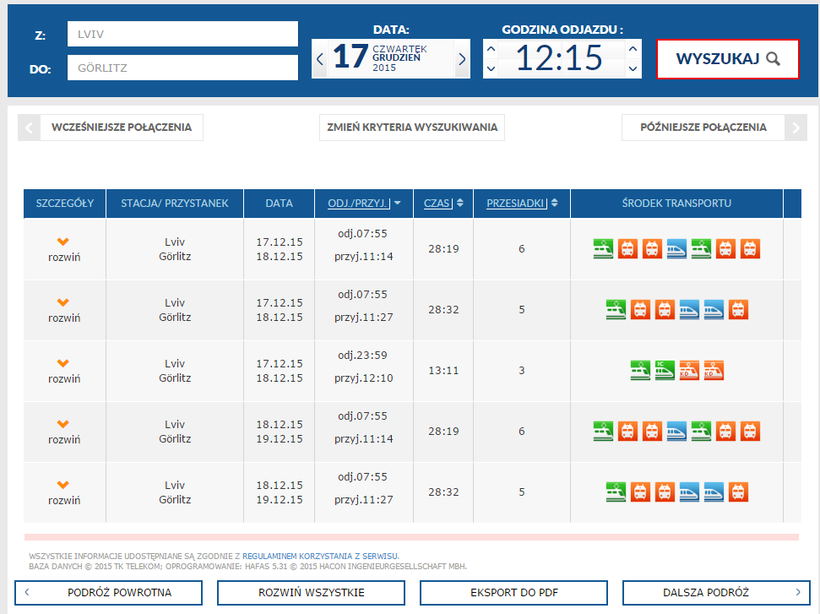This screenshot has width=820, height=614.
Task: Open Regulaminem korzystania z serwisu link
Action: pyautogui.click(x=320, y=555)
